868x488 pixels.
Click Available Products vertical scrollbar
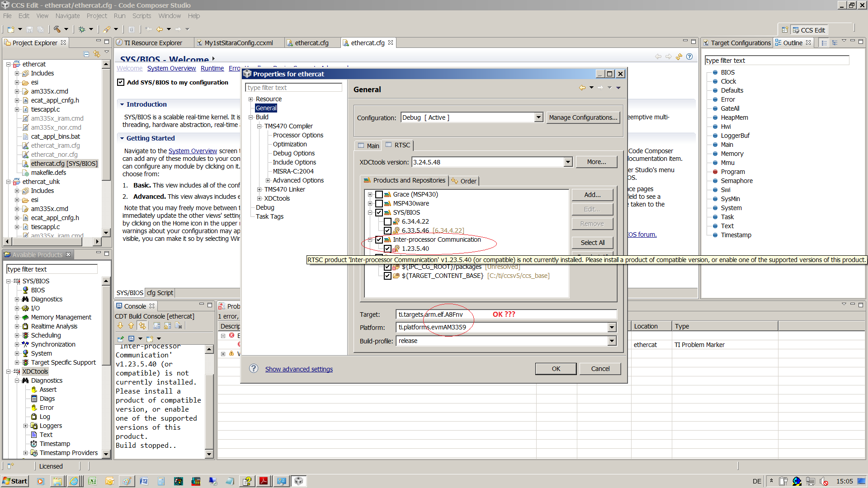tap(106, 367)
